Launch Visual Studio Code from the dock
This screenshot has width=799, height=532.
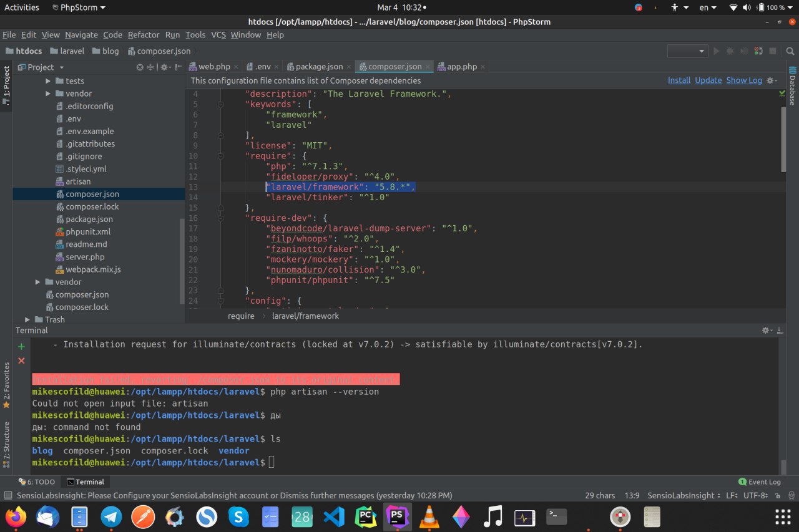(x=334, y=517)
